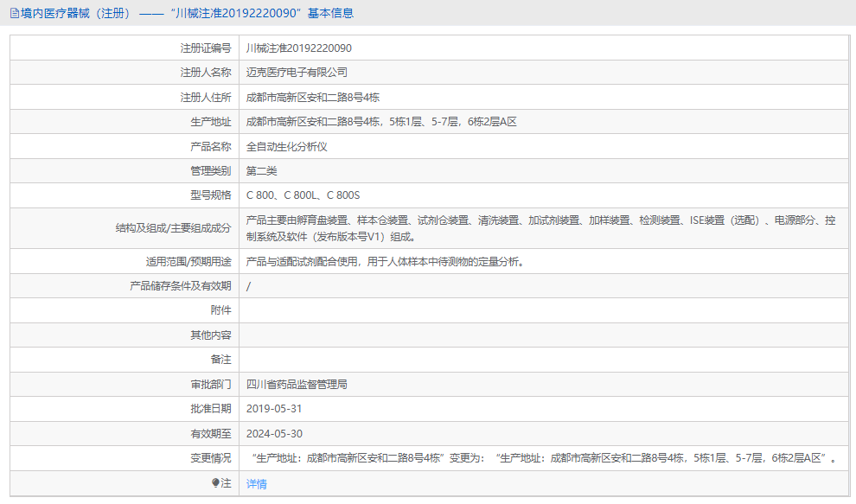Open the 详情 details link
The height and width of the screenshot is (504, 856).
click(256, 483)
